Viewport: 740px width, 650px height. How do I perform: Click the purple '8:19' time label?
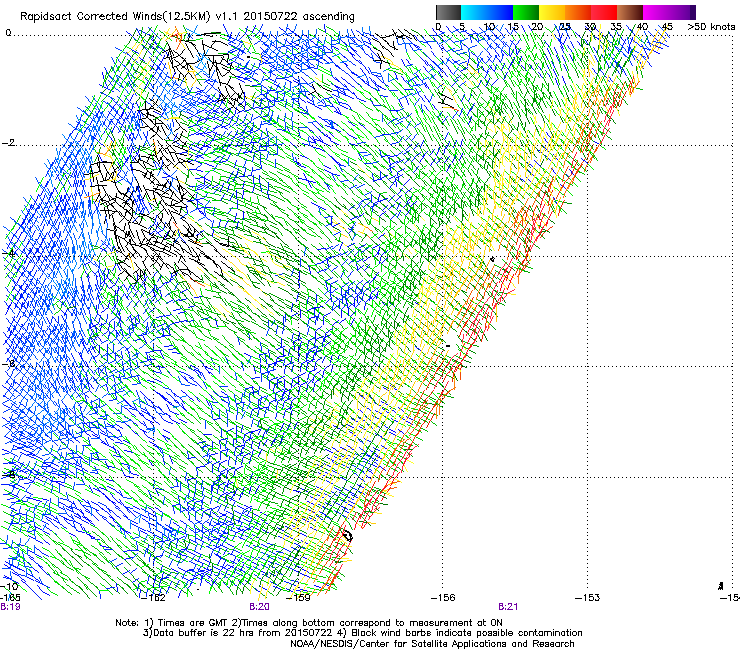point(10,607)
